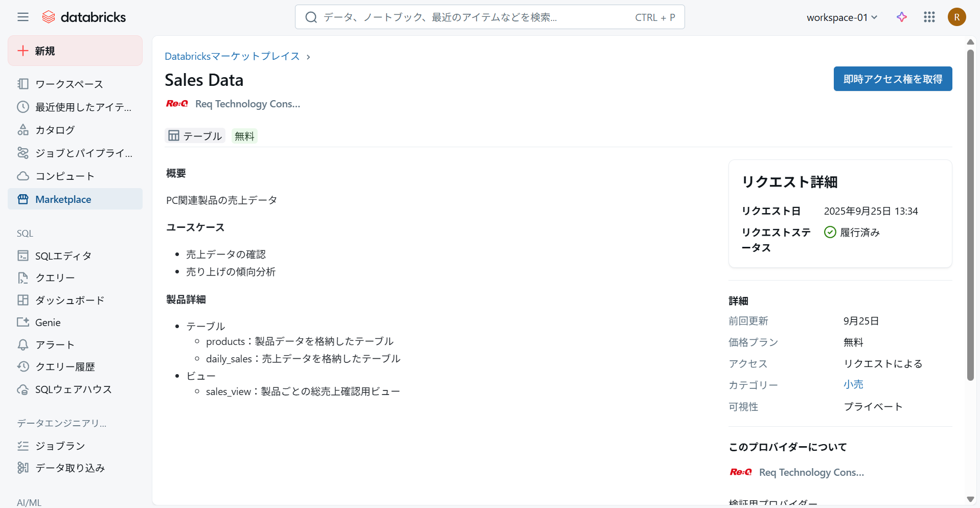Open the workspace-01 dropdown
The height and width of the screenshot is (508, 980).
pos(842,17)
